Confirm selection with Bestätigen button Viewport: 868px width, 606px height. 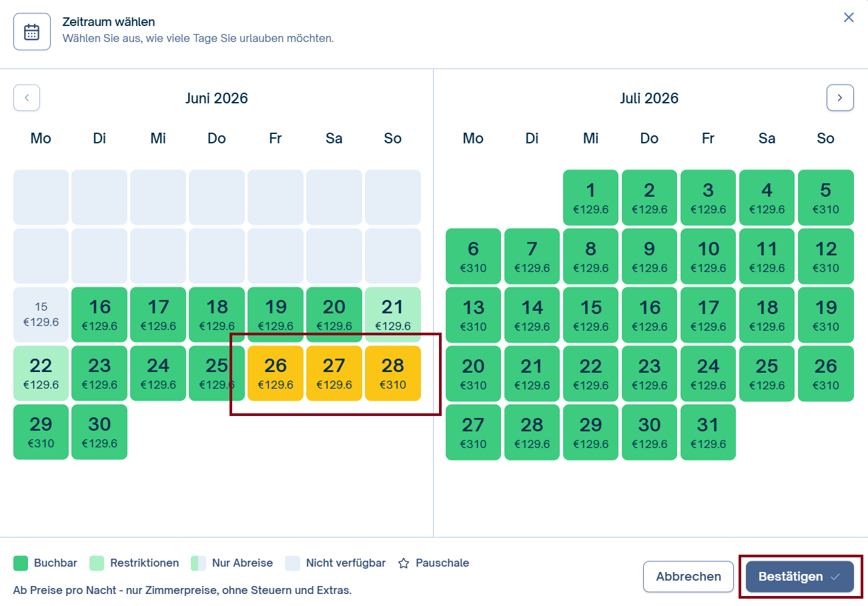pos(800,577)
